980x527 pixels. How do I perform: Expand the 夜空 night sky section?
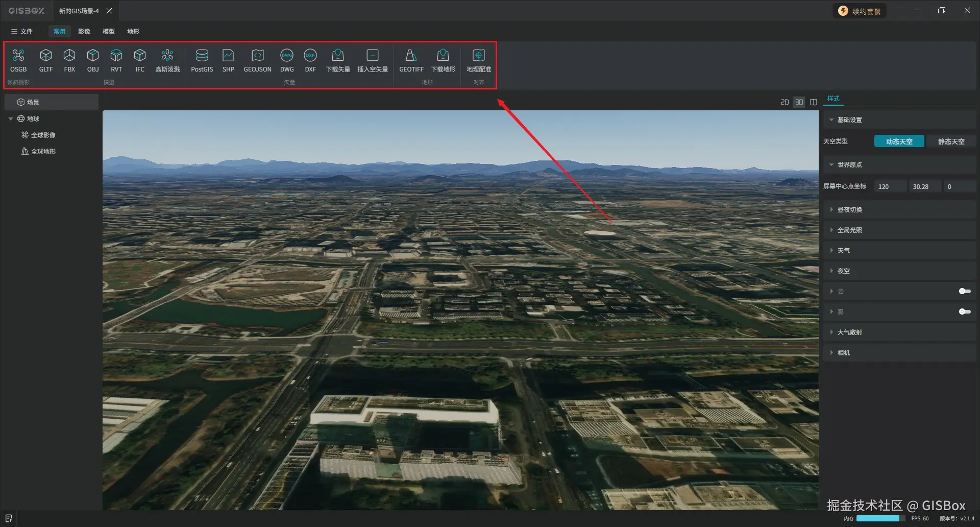tap(899, 271)
